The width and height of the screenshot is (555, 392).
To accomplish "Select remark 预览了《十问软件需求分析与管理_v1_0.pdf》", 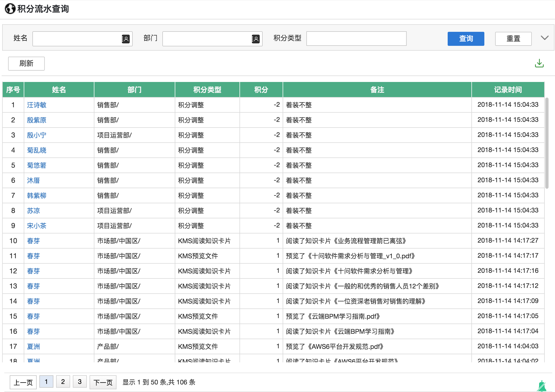I will pyautogui.click(x=350, y=256).
